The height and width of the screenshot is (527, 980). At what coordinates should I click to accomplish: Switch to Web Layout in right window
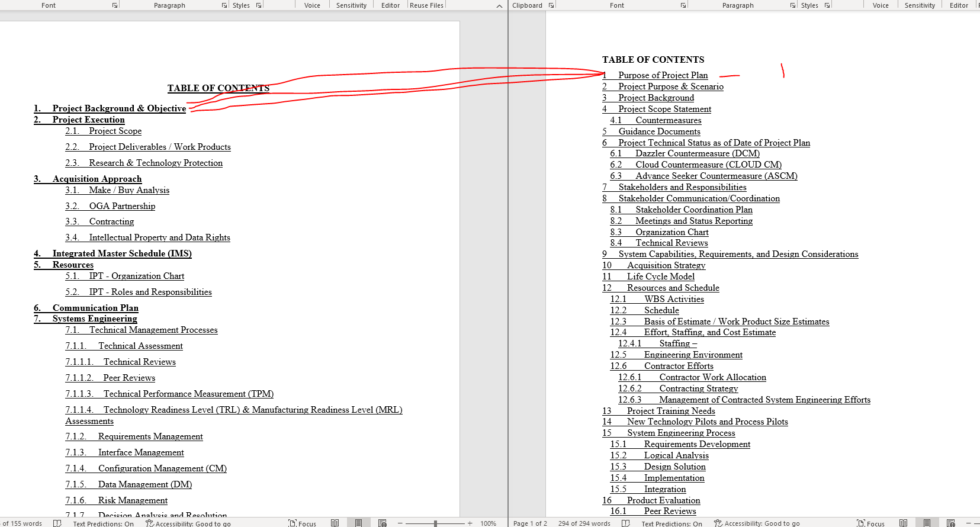[951, 523]
